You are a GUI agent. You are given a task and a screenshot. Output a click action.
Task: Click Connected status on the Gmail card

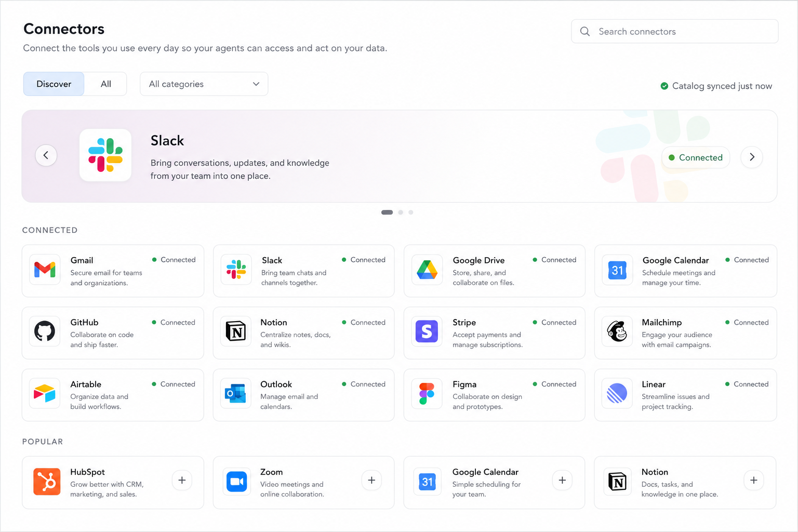174,260
